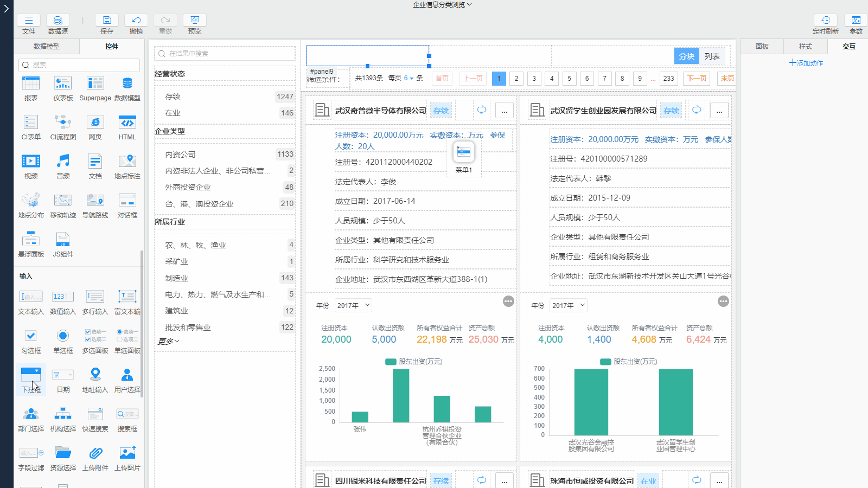The height and width of the screenshot is (488, 868).
Task: Select the 单选框 radio button control
Action: tap(63, 336)
